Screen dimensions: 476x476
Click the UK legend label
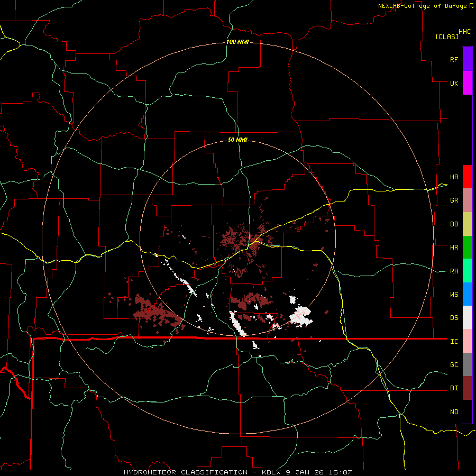[454, 83]
